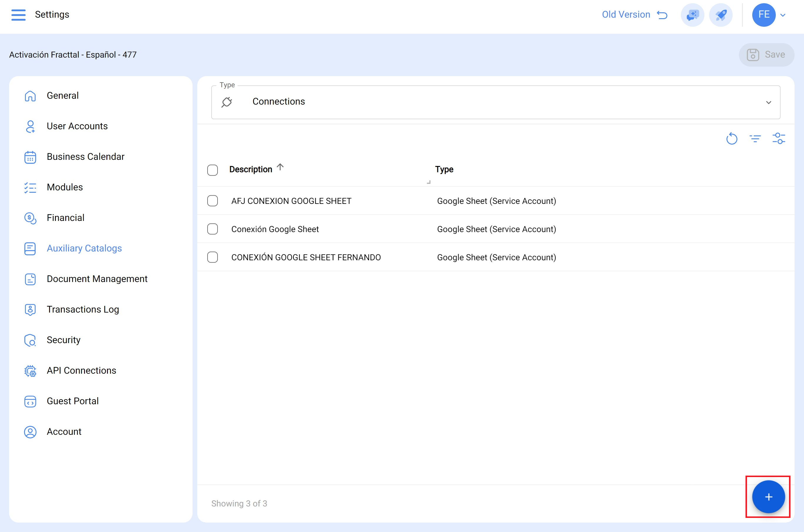Check the Conexión Google Sheet row
Screen dimensions: 804x532
[213, 229]
